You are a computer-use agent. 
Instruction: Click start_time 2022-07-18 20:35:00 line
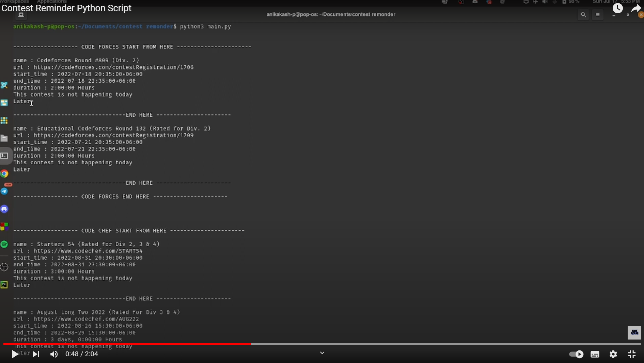(x=78, y=74)
